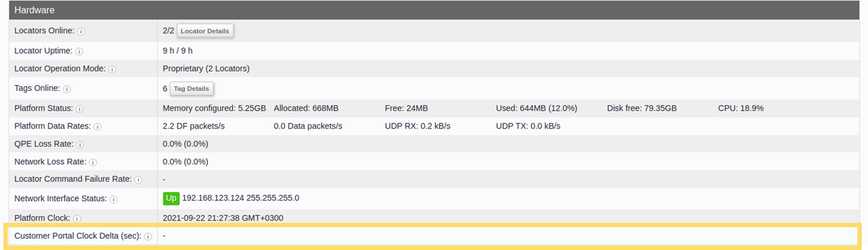Click info icon beside Locators Online
This screenshot has height=250, width=868.
coord(81,32)
